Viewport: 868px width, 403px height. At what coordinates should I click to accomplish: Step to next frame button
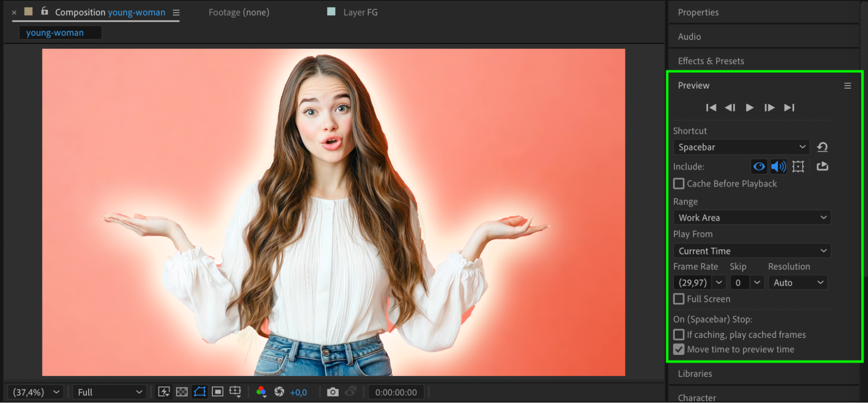(769, 108)
